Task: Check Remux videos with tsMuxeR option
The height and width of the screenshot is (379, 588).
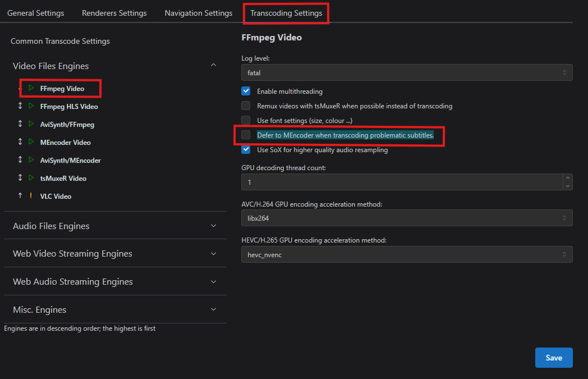Action: [x=246, y=106]
